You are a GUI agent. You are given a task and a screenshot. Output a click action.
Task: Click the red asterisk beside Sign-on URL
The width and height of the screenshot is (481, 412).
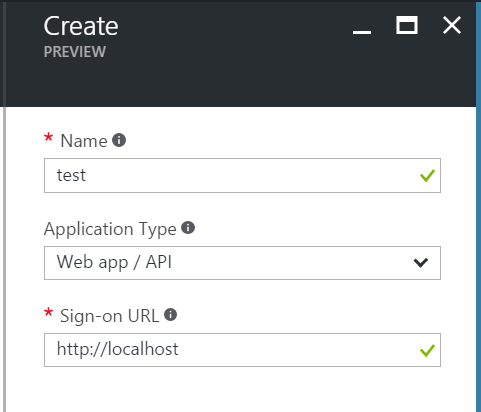tap(49, 312)
